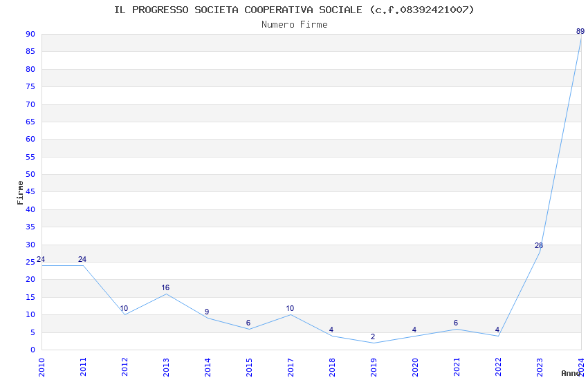Click the x-axis year 2021
The width and height of the screenshot is (588, 380).
pyautogui.click(x=457, y=368)
